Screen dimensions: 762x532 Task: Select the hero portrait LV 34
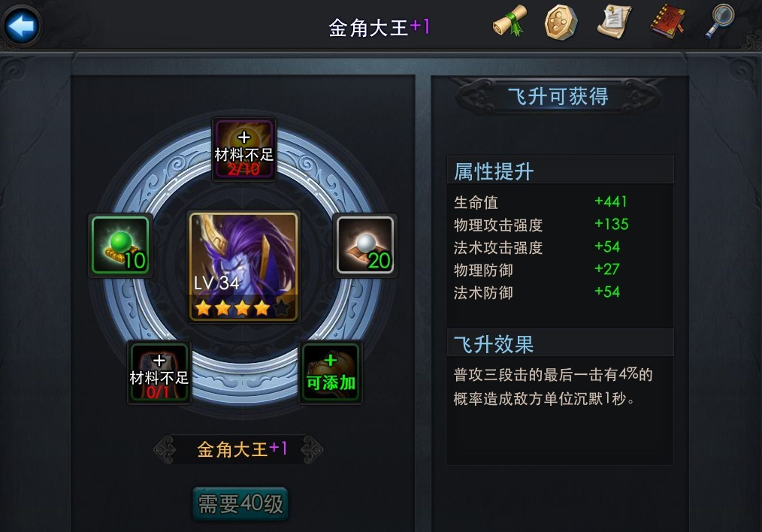[x=243, y=267]
